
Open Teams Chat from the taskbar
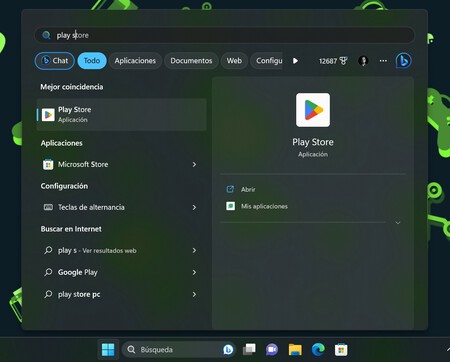coord(272,350)
